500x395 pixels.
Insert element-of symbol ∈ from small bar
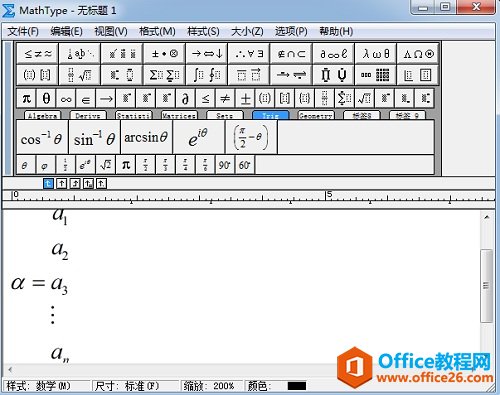click(x=86, y=99)
